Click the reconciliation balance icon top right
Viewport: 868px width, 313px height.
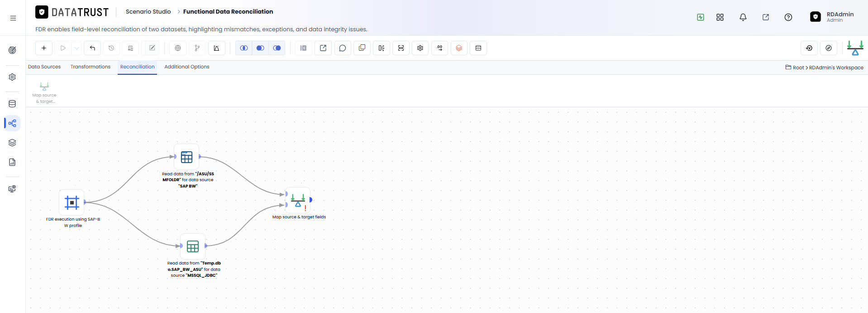click(855, 48)
